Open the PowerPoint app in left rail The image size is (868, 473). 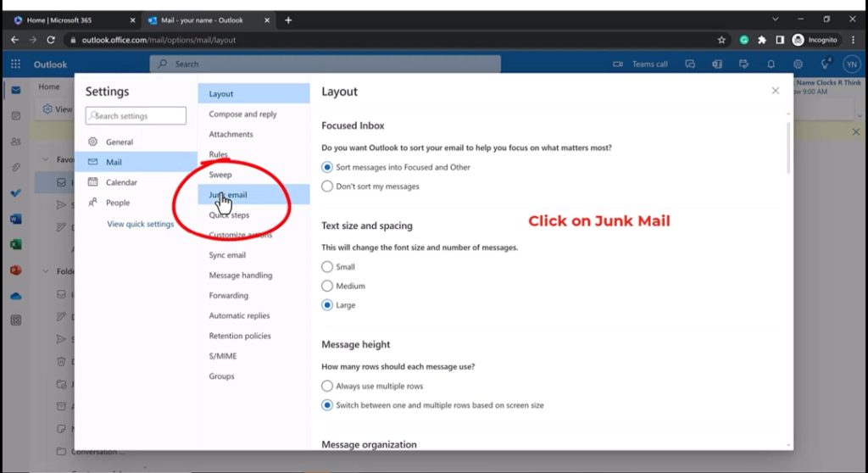(15, 270)
